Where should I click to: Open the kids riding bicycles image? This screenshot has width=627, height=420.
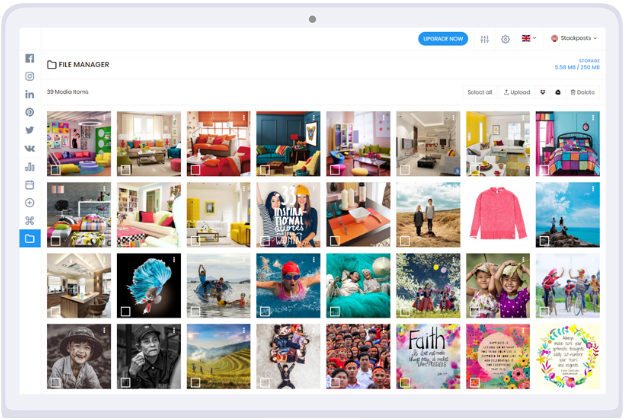point(568,286)
